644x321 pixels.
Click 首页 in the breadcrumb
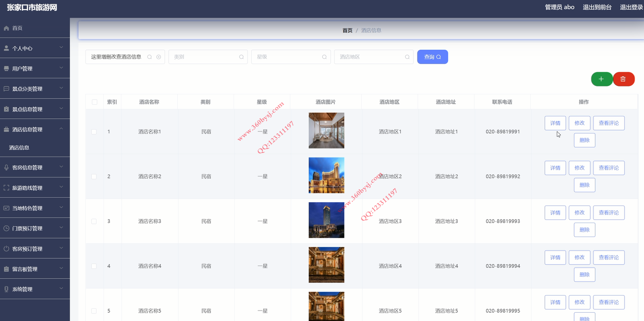(x=347, y=30)
